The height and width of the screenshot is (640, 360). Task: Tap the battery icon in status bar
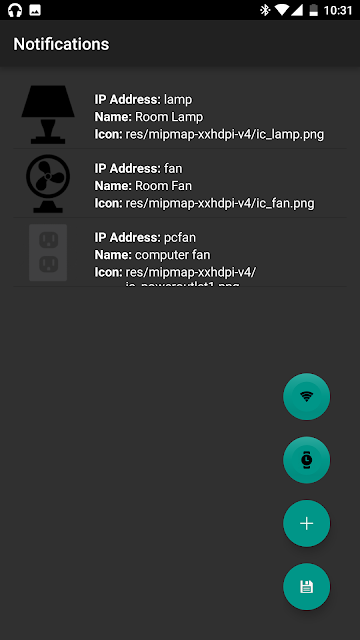point(313,10)
